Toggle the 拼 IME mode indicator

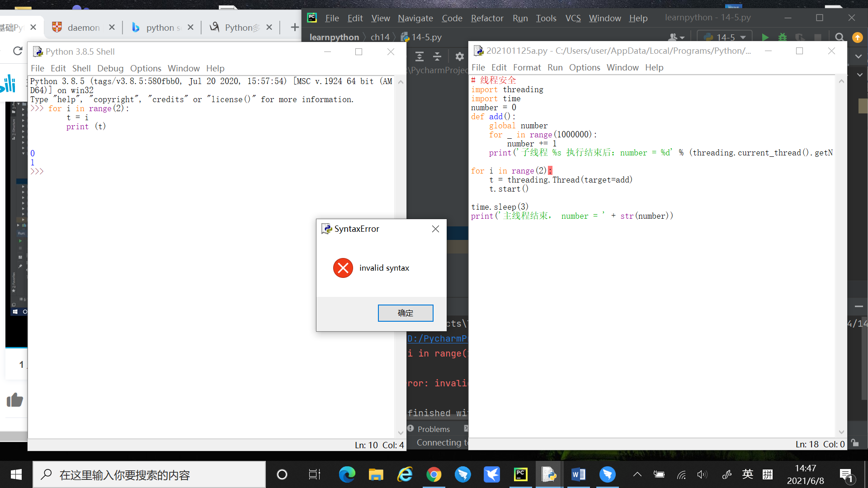[768, 474]
